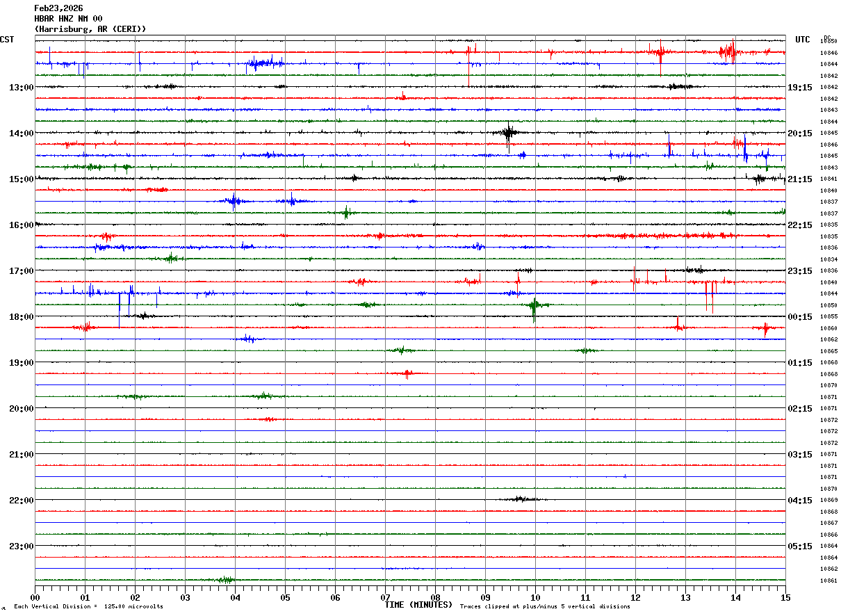The image size is (841, 616).
Task: Click DC value 10869 beside 04:15
Action: click(828, 500)
